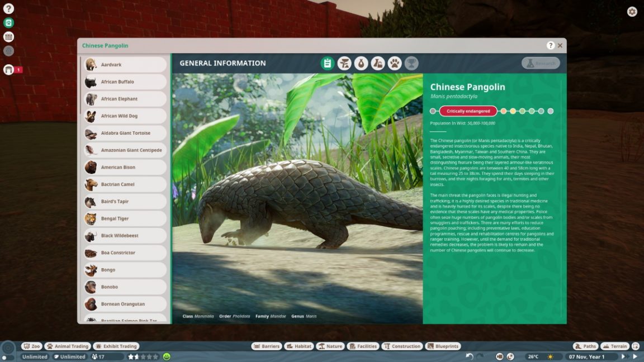This screenshot has height=362, width=644.
Task: Click the Unlimited leaf conservation credits display
Action: click(69, 356)
